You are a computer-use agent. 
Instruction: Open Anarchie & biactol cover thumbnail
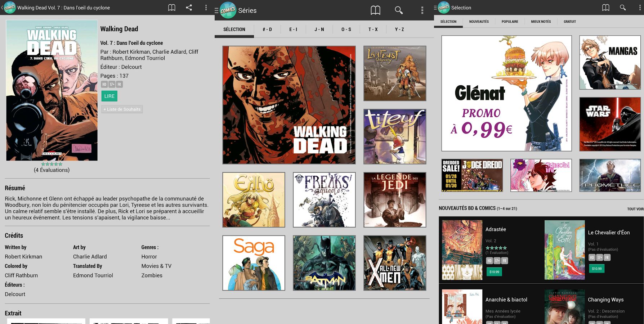click(462, 307)
